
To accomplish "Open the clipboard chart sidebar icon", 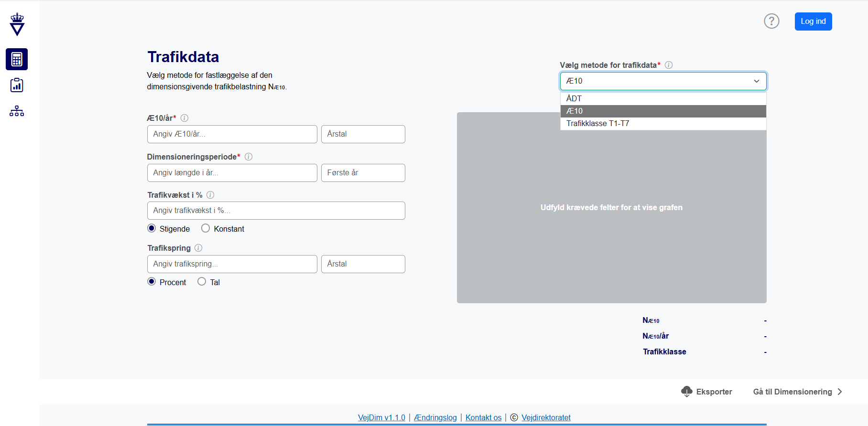I will pos(17,85).
